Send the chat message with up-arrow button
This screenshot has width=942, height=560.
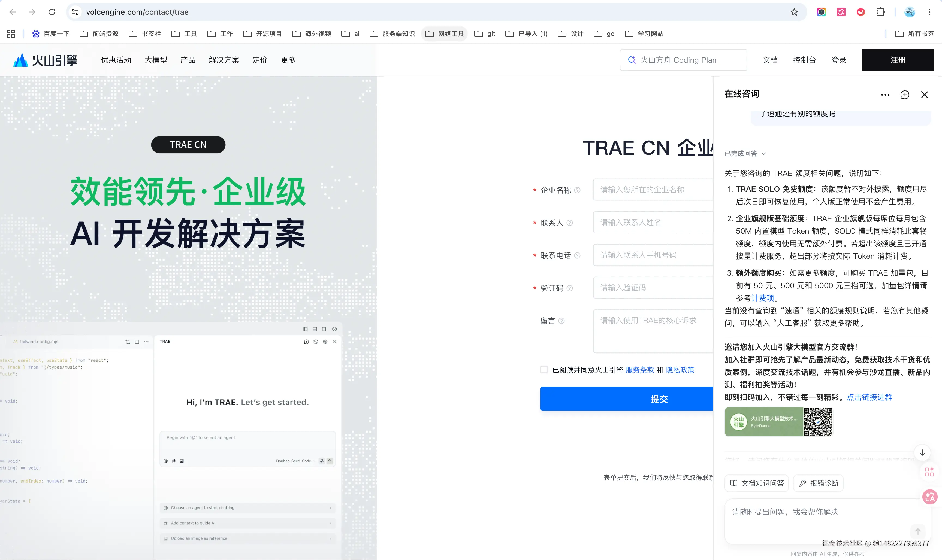pos(918,531)
